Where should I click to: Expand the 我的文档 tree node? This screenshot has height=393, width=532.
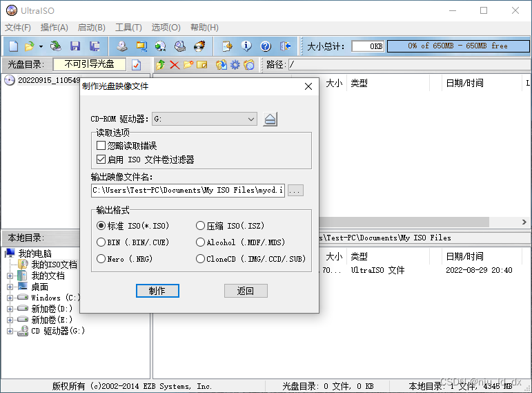click(x=10, y=276)
